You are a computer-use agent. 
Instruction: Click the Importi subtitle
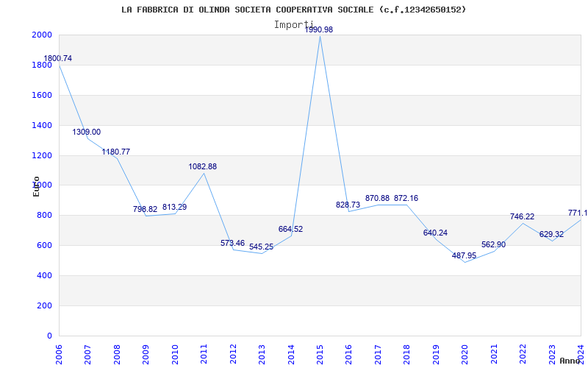tap(293, 24)
